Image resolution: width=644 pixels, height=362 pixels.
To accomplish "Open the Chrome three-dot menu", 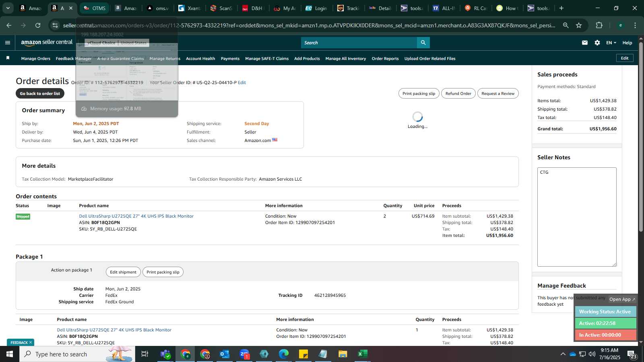I will tap(635, 25).
